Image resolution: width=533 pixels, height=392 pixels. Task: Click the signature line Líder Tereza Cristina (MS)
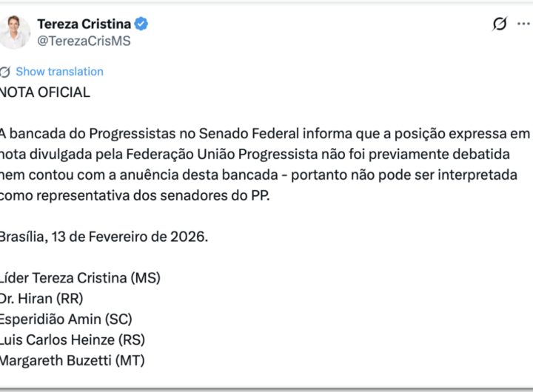[80, 279]
